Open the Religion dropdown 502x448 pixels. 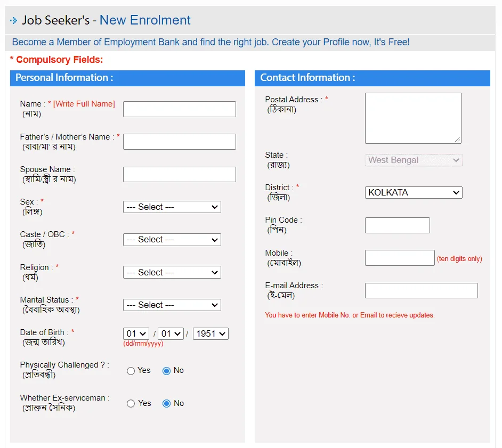(172, 272)
